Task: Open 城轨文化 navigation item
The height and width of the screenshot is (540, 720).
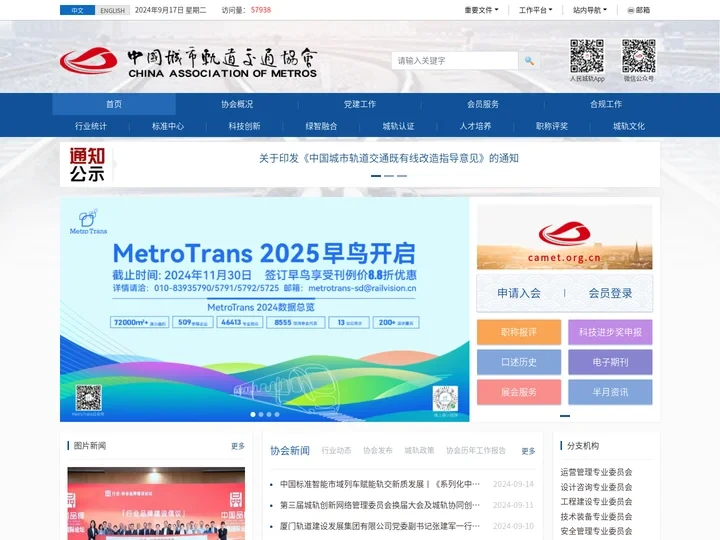Action: 629,126
